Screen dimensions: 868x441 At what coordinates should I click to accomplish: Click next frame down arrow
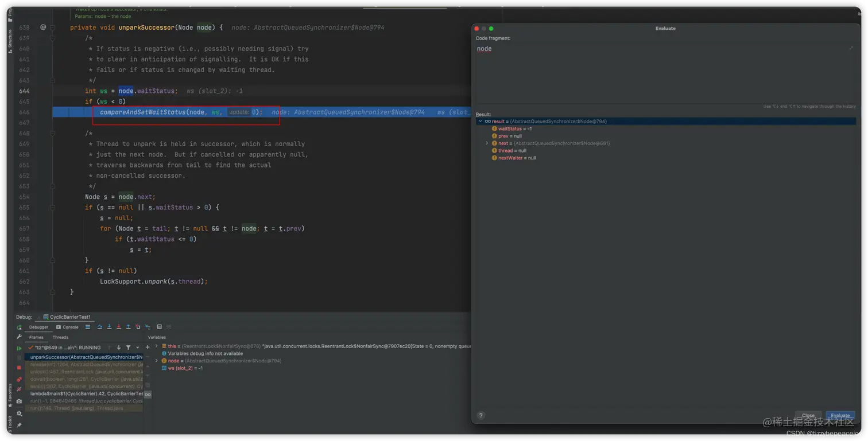coord(119,348)
